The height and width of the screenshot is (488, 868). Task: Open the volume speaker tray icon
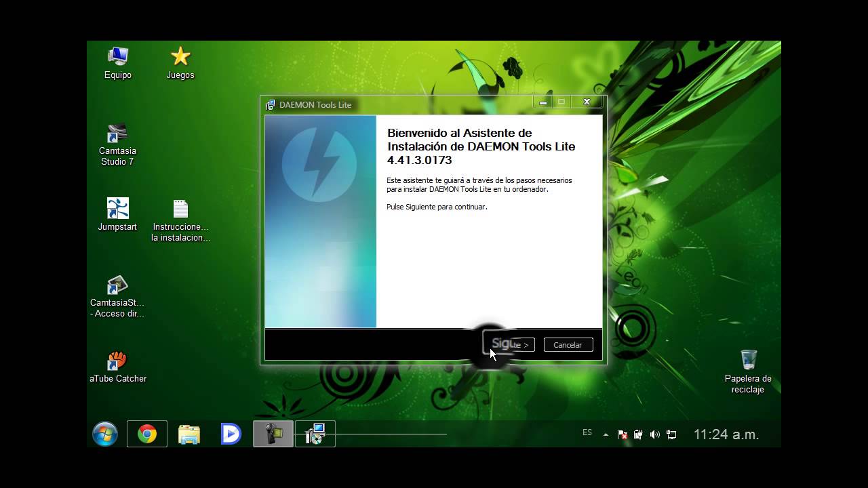point(654,434)
